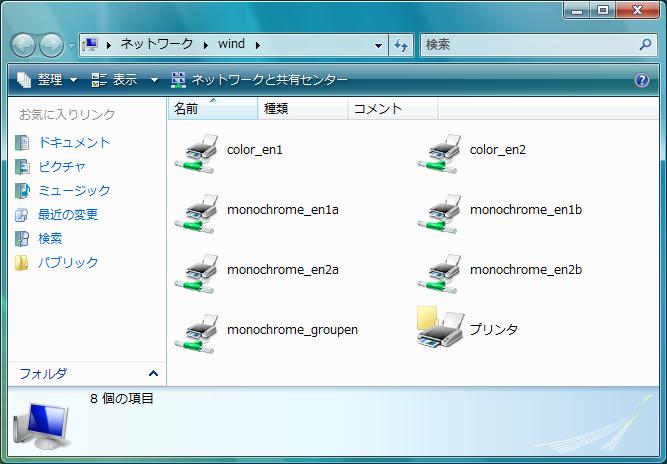Expand arrow after wind in address bar
This screenshot has height=464, width=667.
click(x=258, y=45)
